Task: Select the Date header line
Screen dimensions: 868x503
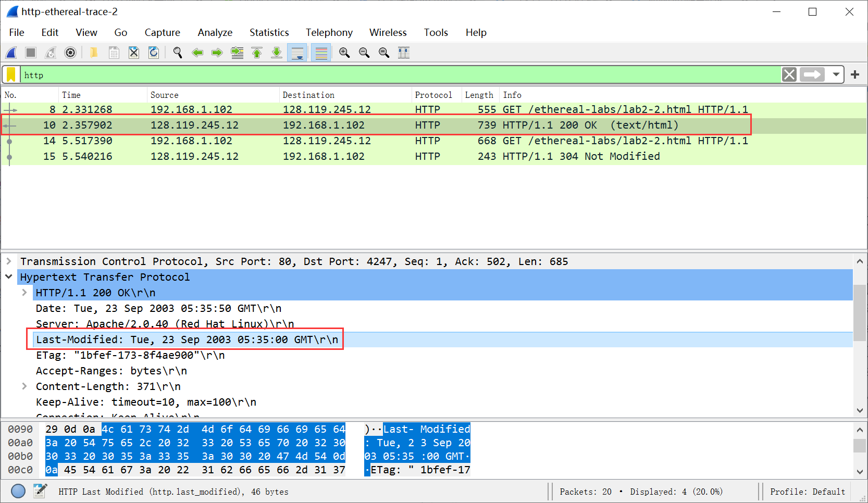Action: pyautogui.click(x=158, y=308)
